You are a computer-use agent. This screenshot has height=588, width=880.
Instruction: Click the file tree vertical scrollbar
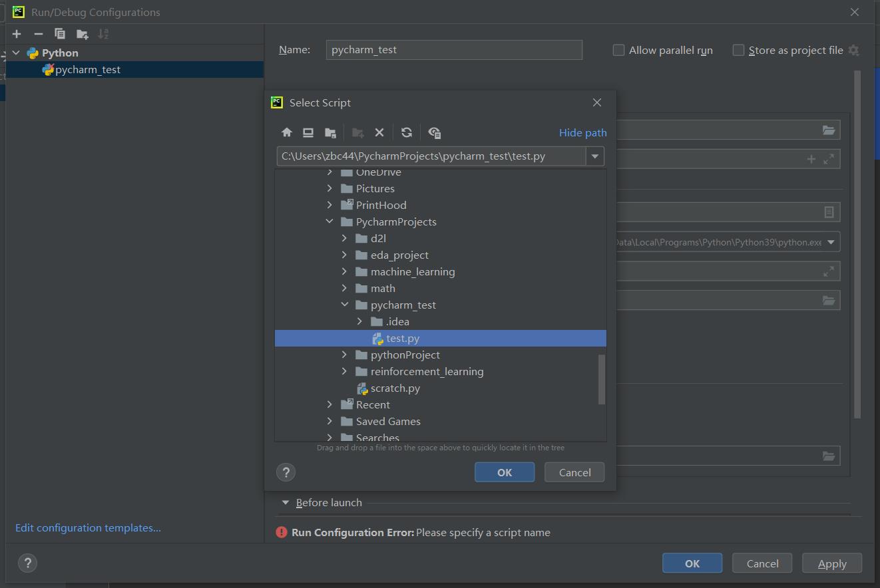602,379
